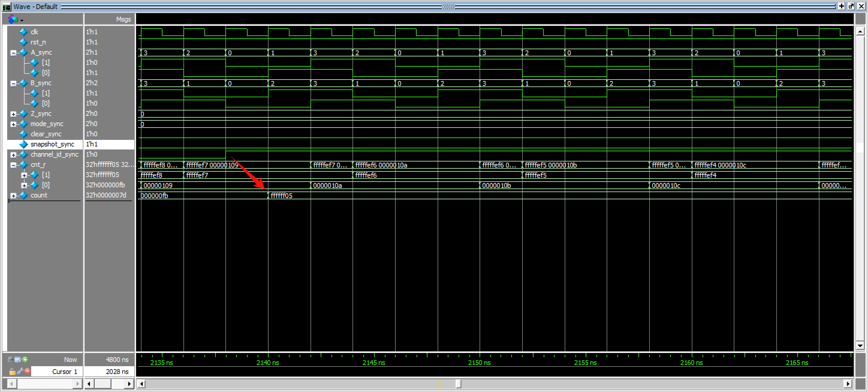Viewport: 868px width, 392px height.
Task: Expand the count signal
Action: pos(13,196)
